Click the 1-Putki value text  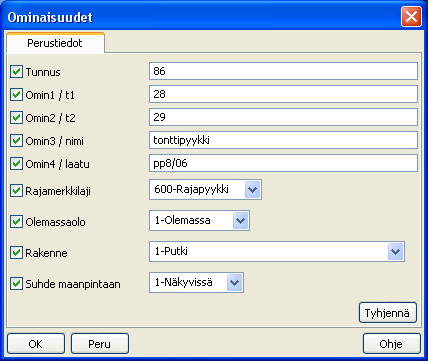[x=171, y=251]
